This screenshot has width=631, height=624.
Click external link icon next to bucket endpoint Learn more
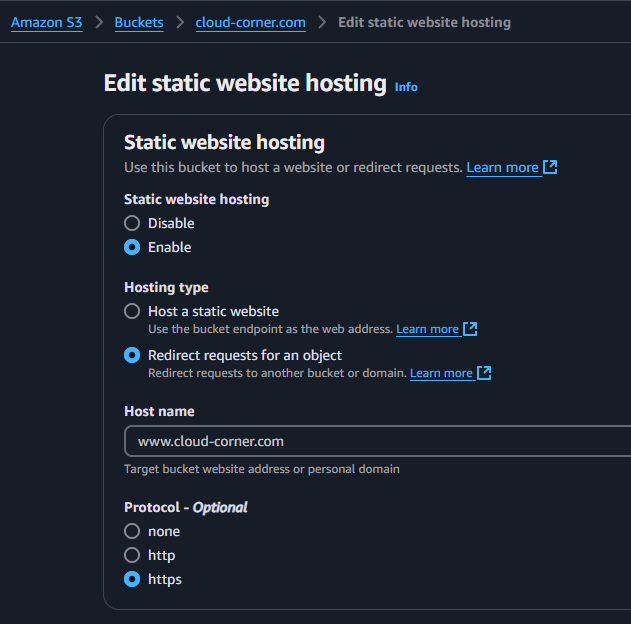coord(470,329)
